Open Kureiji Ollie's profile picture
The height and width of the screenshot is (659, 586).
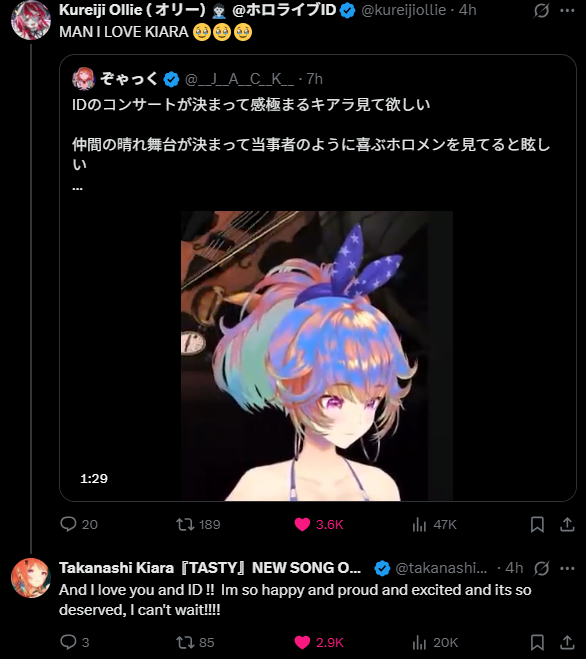click(31, 20)
